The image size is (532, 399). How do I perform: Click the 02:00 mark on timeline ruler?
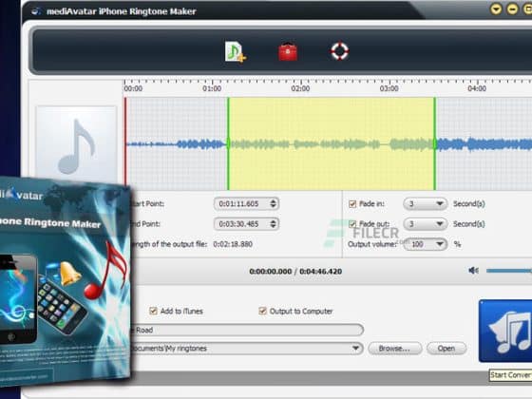click(300, 88)
